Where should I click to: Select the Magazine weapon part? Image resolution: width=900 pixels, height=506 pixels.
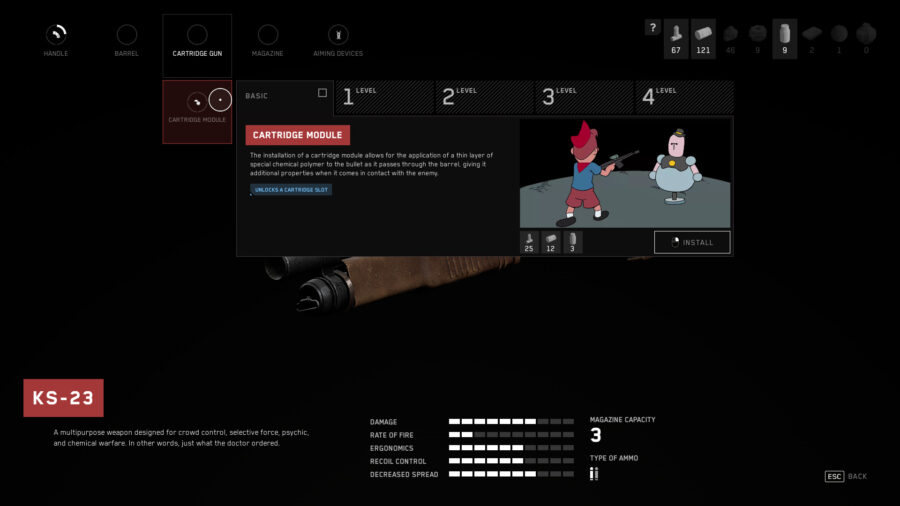point(267,41)
